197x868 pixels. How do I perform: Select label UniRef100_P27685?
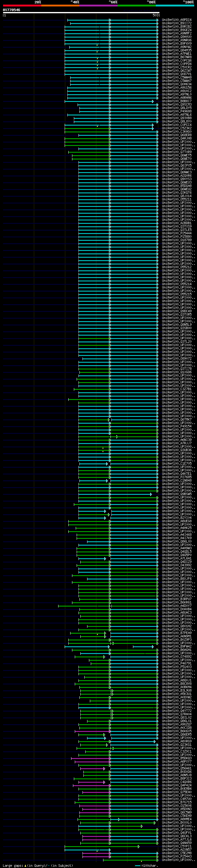176,477
